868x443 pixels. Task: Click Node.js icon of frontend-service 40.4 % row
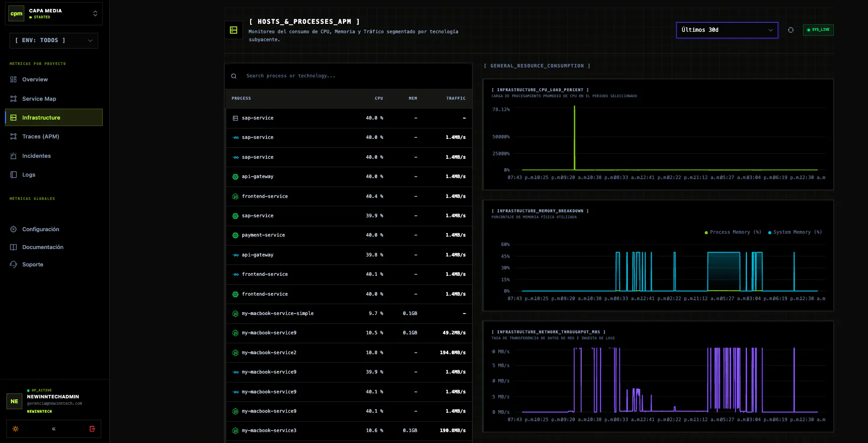(236, 196)
